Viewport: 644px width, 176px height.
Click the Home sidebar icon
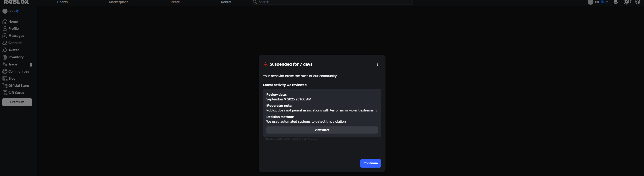[5, 22]
